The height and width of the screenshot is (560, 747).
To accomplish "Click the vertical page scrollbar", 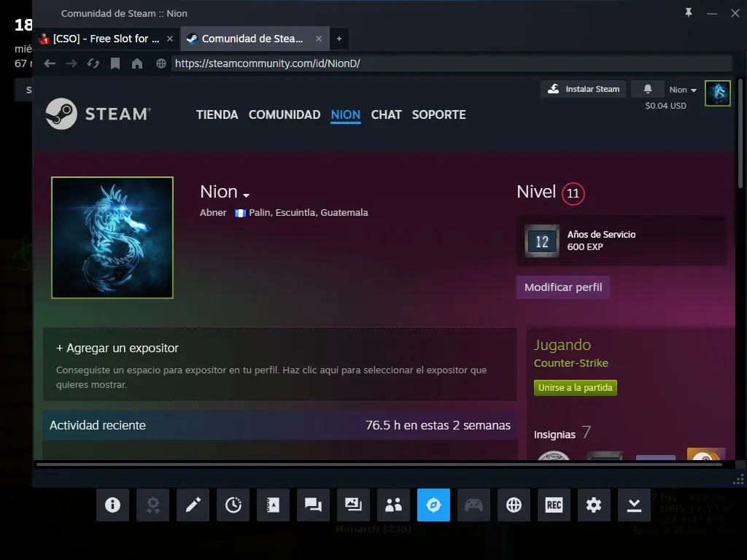I will tap(740, 133).
